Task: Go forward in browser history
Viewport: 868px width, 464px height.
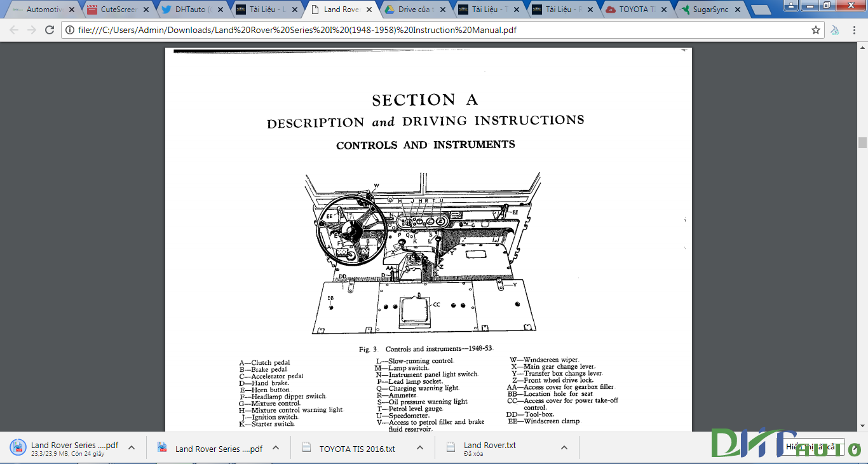Action: click(x=32, y=30)
